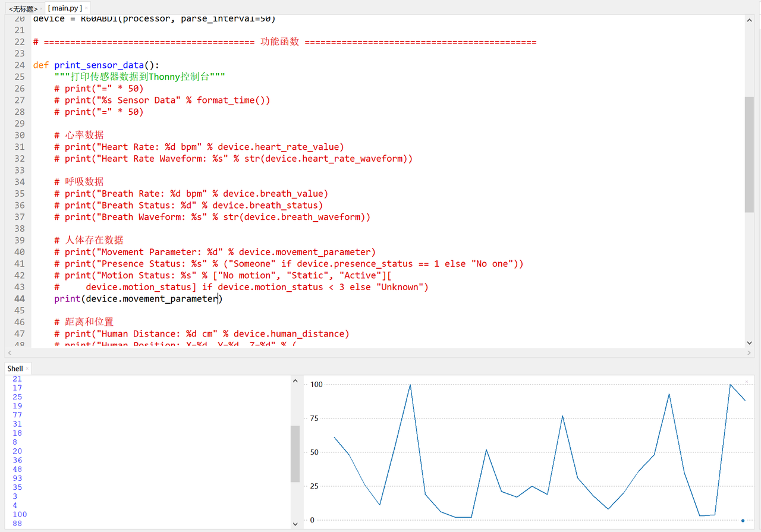Click line number 44 in the gutter

coord(19,298)
